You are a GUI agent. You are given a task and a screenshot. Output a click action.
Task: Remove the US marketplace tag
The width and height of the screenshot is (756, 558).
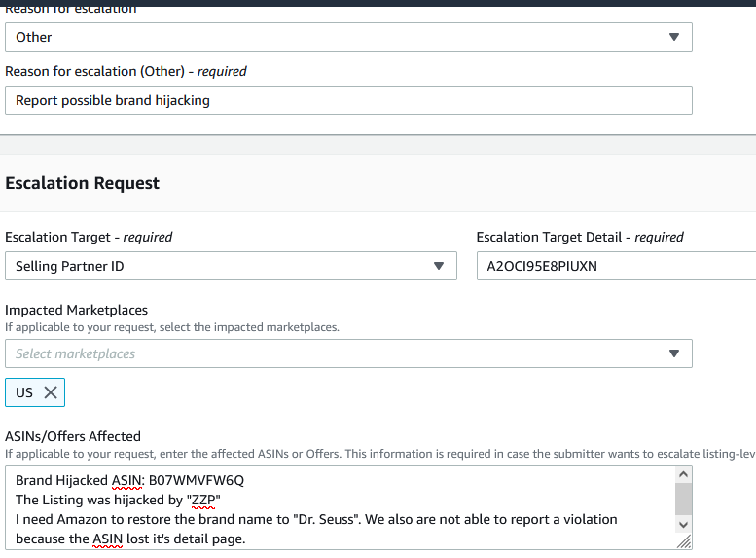[51, 392]
